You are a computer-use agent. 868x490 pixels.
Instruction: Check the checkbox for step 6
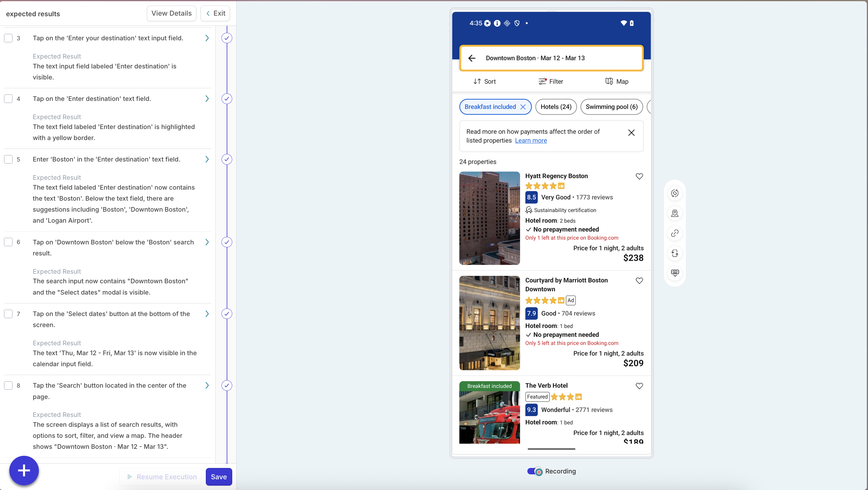8,242
